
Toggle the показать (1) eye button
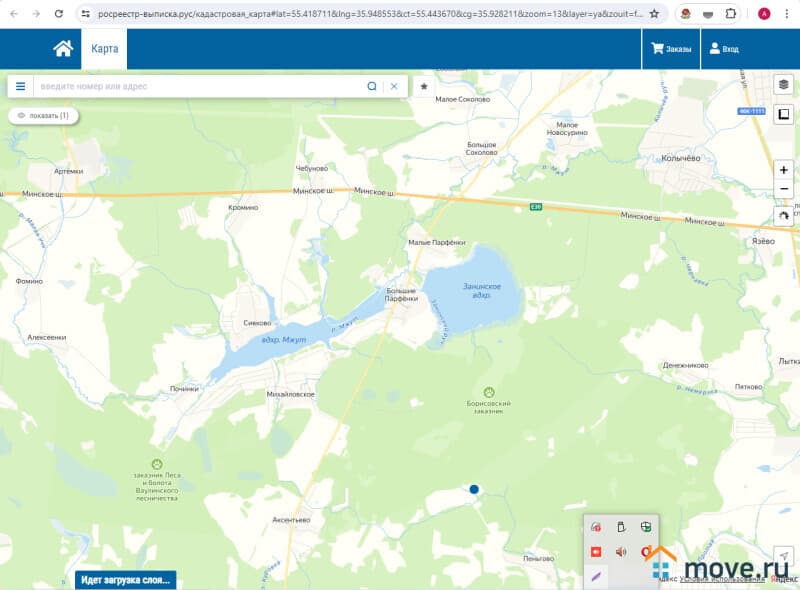43,116
